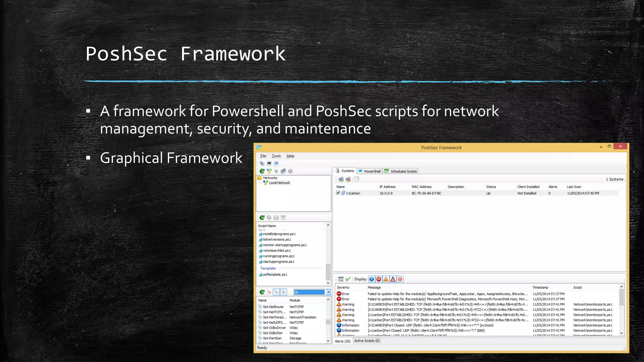Click the Script Name column header
The image size is (644, 362).
point(291,226)
